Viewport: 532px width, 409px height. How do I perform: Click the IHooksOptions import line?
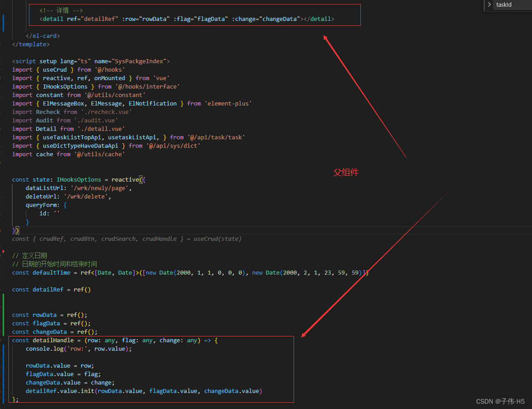(x=96, y=86)
